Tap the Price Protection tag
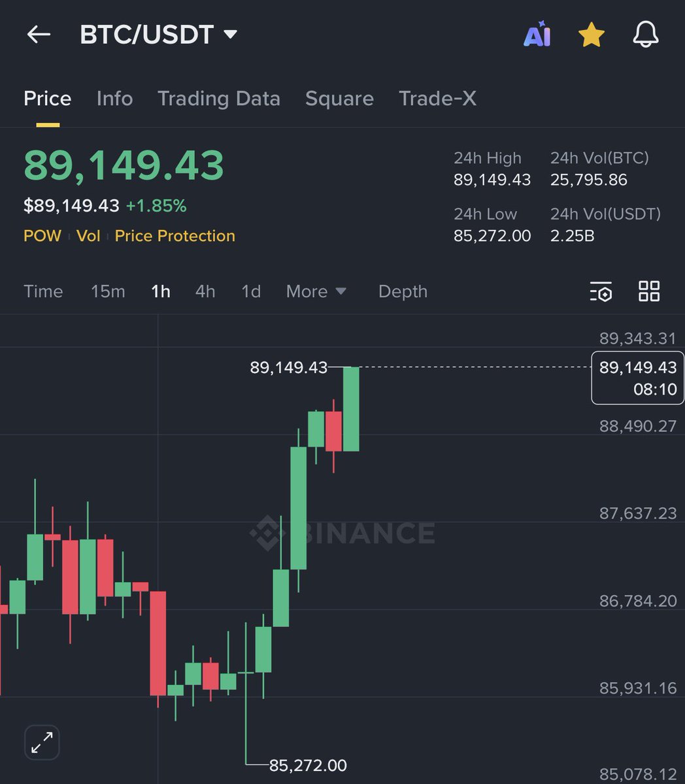This screenshot has width=685, height=784. tap(175, 236)
